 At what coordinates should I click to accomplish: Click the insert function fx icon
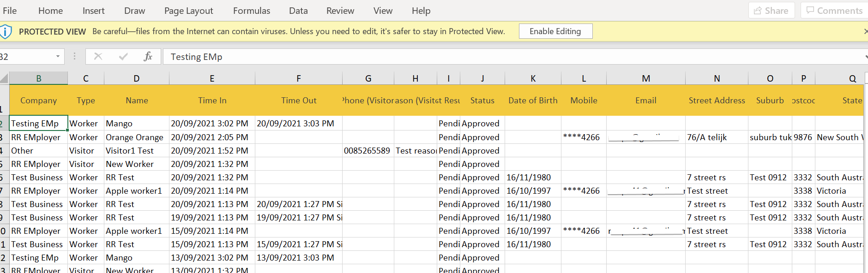pos(148,56)
